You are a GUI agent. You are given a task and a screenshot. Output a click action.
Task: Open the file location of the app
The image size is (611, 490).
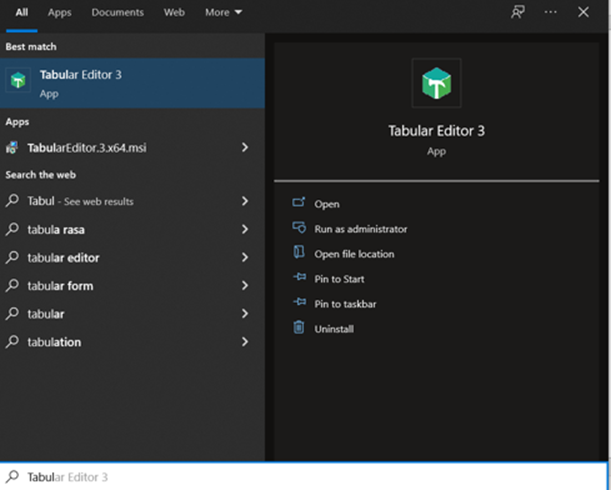[354, 254]
